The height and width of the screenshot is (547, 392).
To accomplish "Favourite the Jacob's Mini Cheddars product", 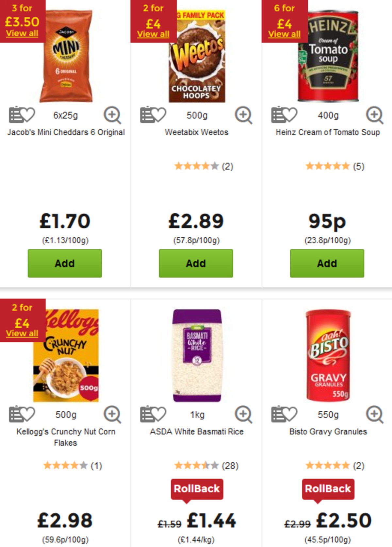I will pyautogui.click(x=28, y=114).
